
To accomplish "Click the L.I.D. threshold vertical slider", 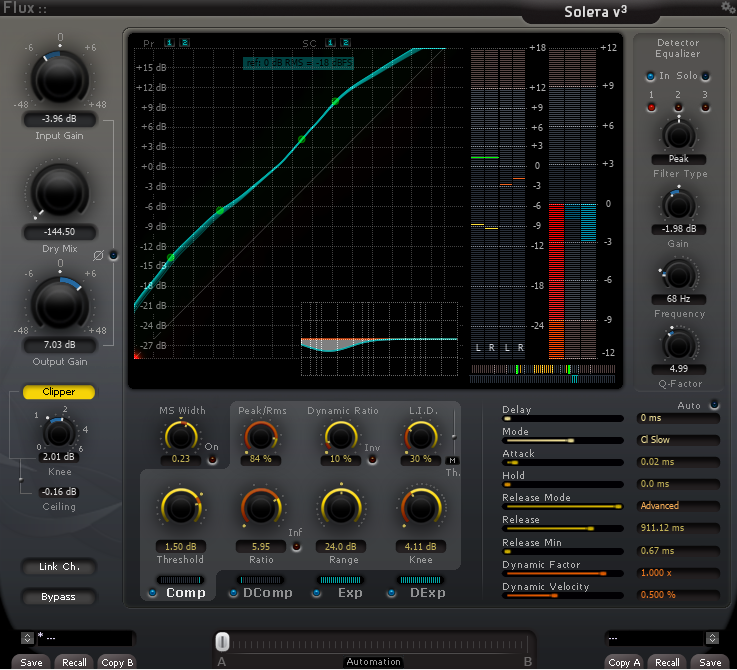I will pyautogui.click(x=454, y=431).
